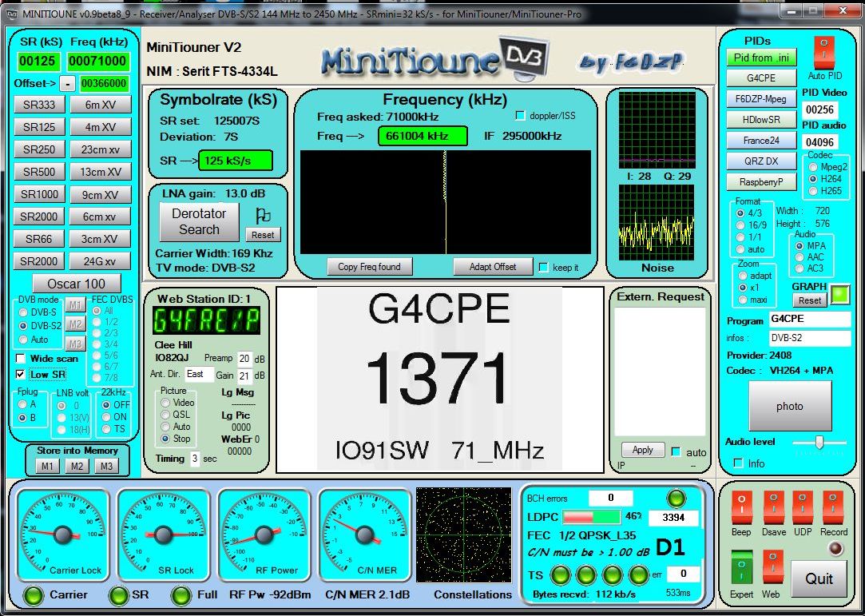Image resolution: width=865 pixels, height=616 pixels.
Task: Click the Ant. Dir. East field
Action: click(x=199, y=374)
